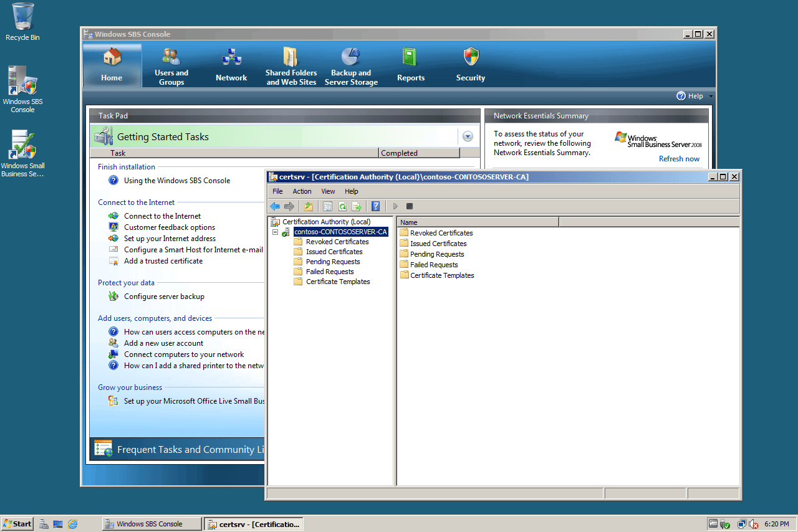The image size is (798, 532).
Task: Click the Server Manager quick launch icon
Action: 44,524
